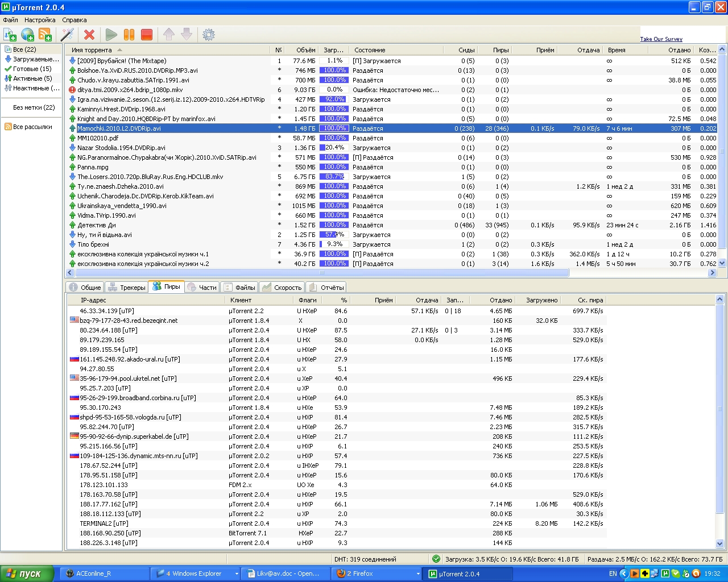
Task: Click the Move Up Queue arrow icon
Action: click(x=169, y=35)
